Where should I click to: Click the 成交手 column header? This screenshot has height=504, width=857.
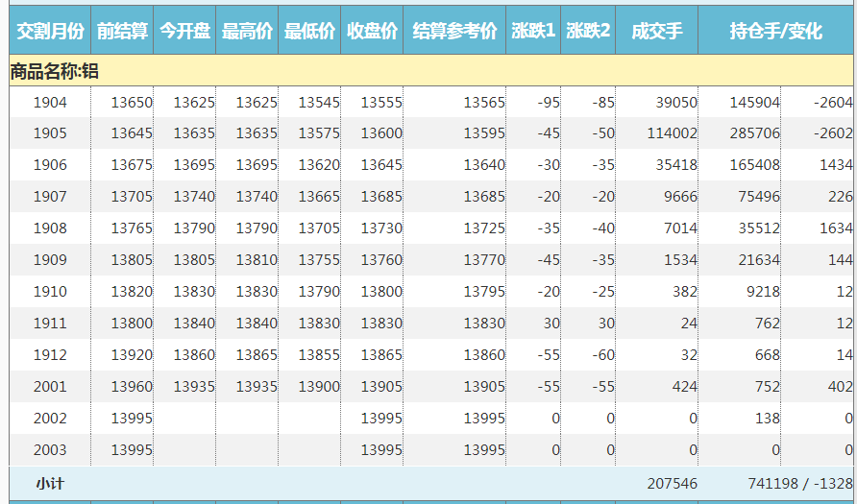click(x=656, y=31)
